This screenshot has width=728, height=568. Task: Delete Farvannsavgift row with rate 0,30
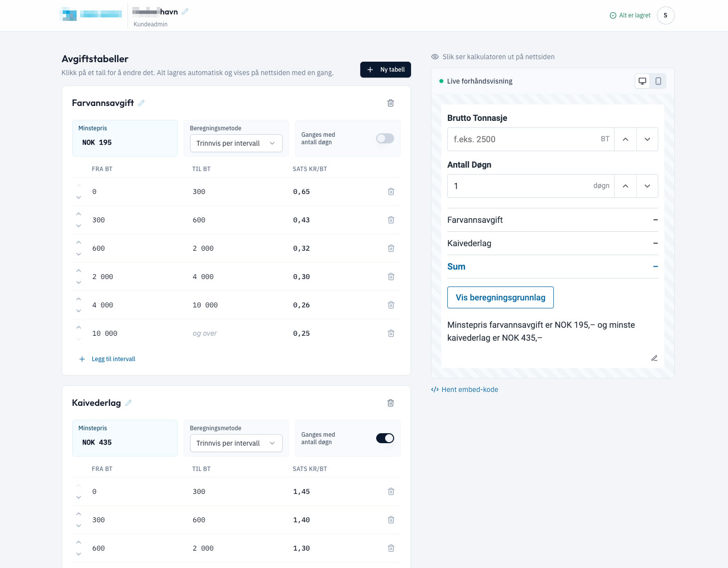pyautogui.click(x=391, y=277)
